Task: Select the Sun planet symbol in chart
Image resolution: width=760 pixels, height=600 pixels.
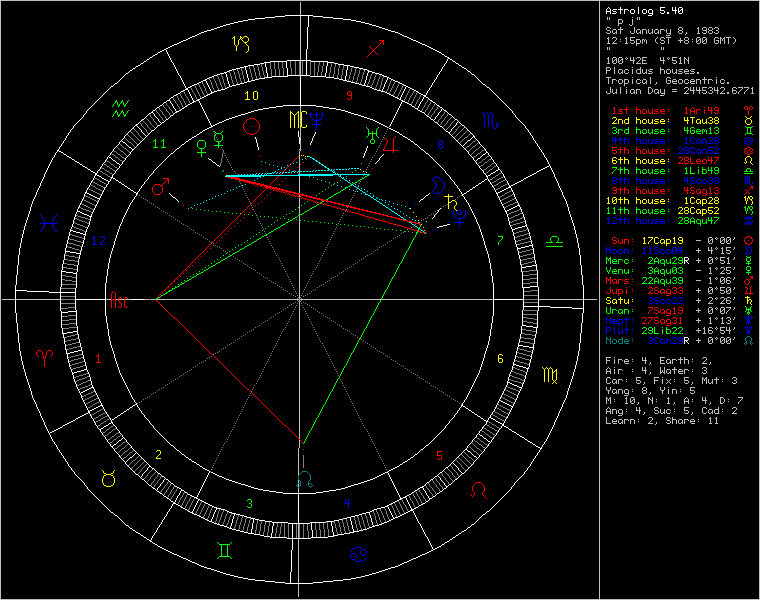Action: coord(251,127)
